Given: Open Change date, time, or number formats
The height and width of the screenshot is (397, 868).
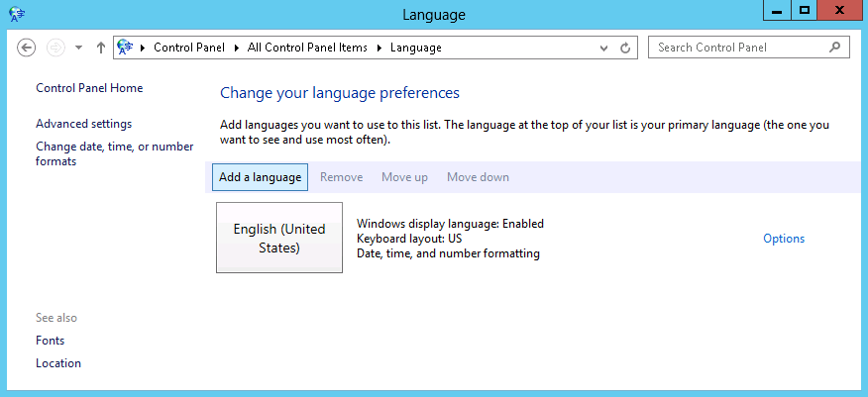Looking at the screenshot, I should tap(114, 153).
